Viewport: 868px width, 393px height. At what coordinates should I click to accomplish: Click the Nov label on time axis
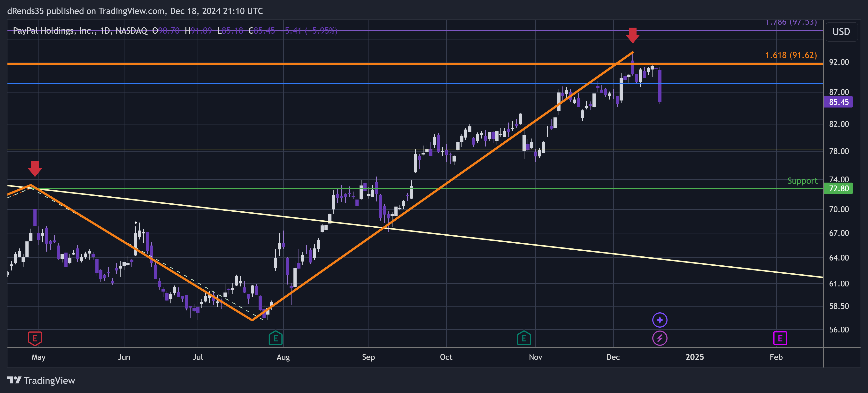(535, 357)
